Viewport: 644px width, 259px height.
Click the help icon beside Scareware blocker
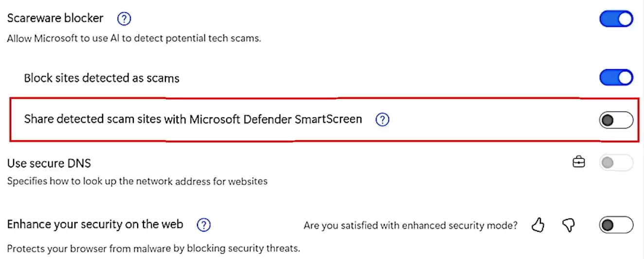125,19
